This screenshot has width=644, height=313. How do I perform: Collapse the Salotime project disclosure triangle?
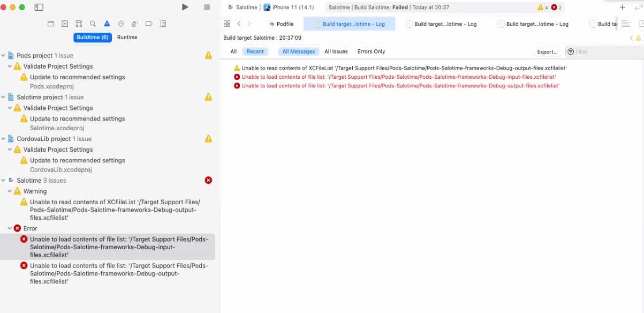pyautogui.click(x=3, y=98)
